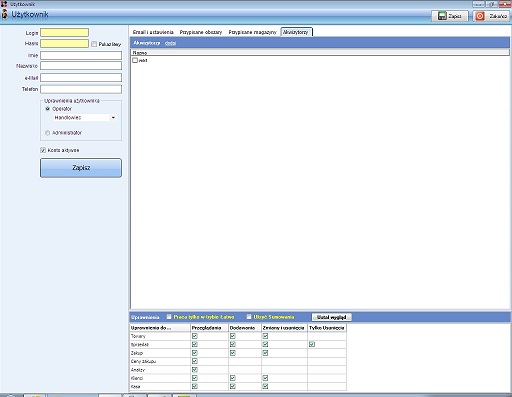Click the Tylko Usunięcia column header
This screenshot has height=397, width=512.
(x=327, y=328)
